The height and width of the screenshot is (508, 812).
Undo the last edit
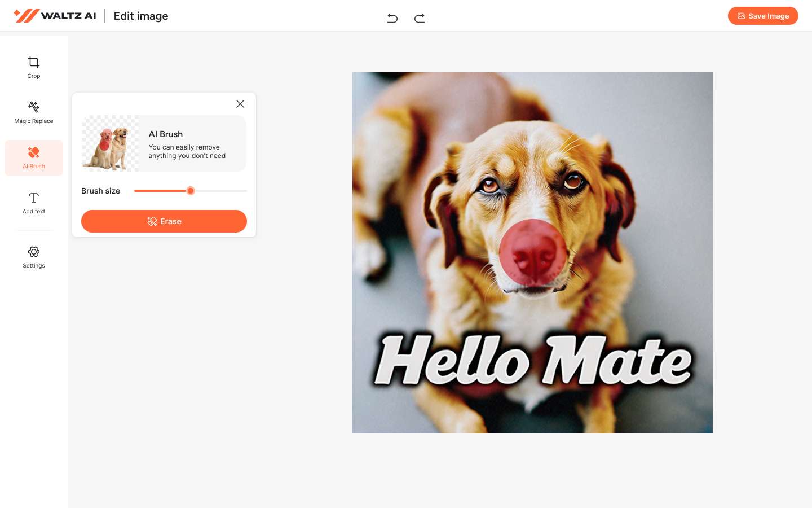[392, 18]
